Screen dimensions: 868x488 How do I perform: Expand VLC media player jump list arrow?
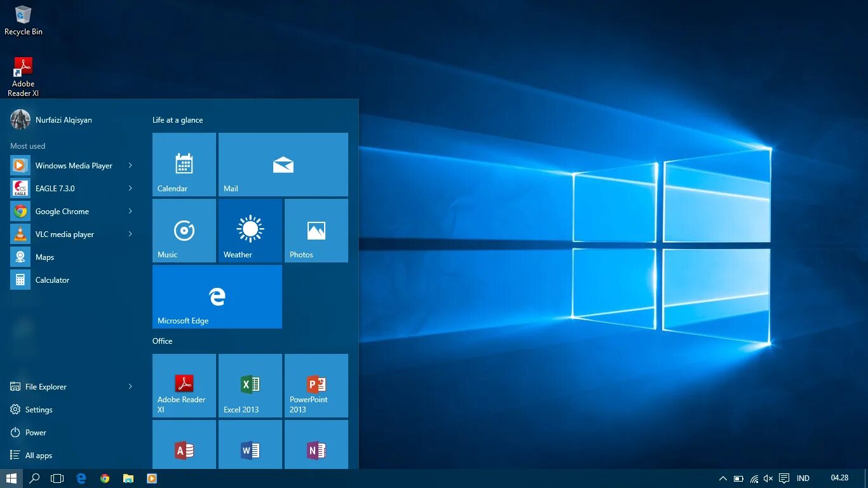coord(130,234)
